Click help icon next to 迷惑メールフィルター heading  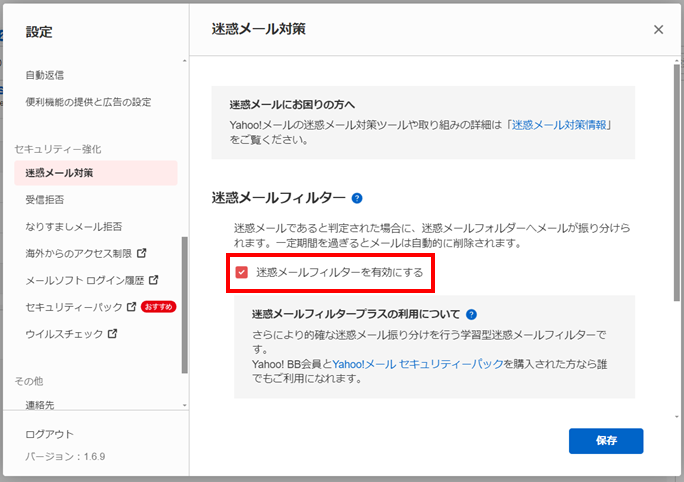click(357, 198)
